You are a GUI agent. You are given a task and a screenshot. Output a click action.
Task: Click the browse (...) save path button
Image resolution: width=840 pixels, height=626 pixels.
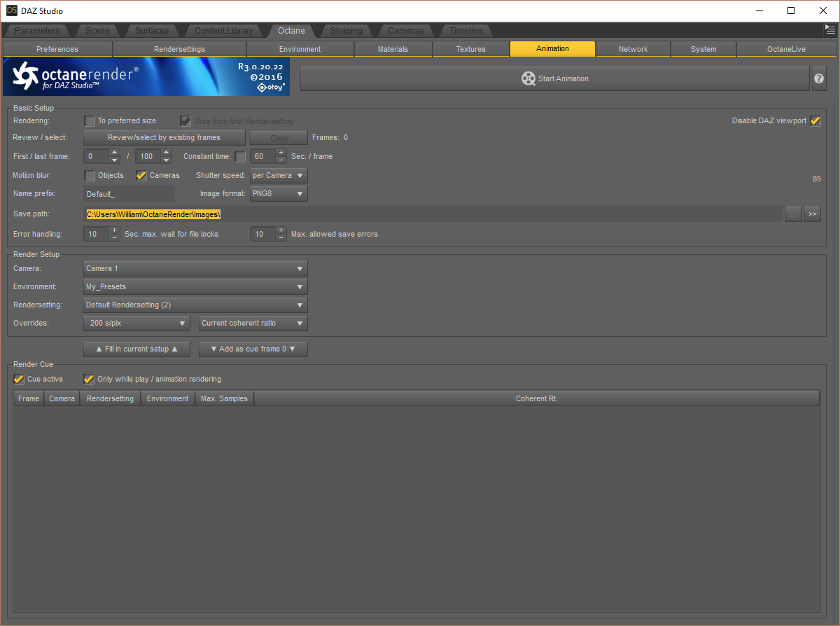point(793,215)
